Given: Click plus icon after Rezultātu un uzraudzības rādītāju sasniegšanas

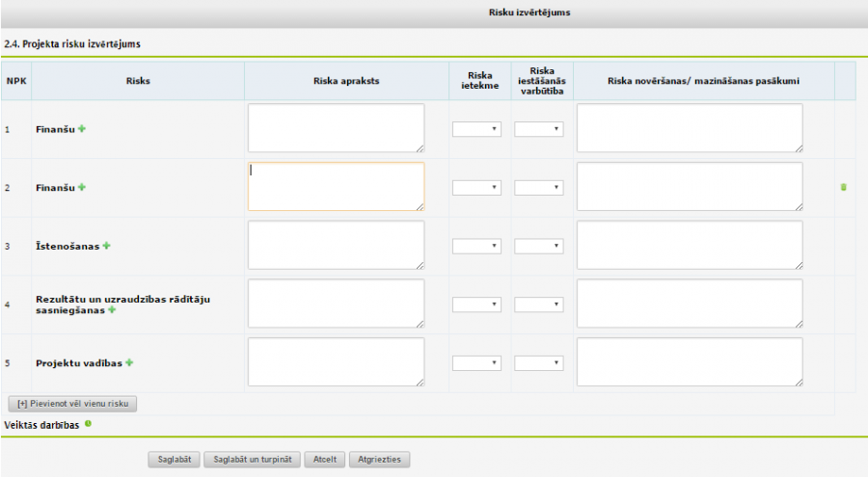Looking at the screenshot, I should click(x=112, y=310).
